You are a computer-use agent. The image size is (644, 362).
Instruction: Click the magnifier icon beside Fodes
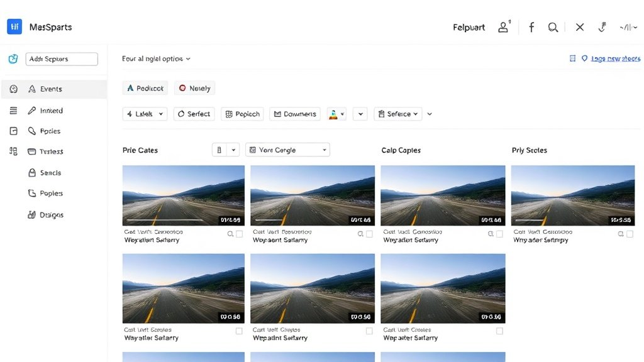coord(31,131)
